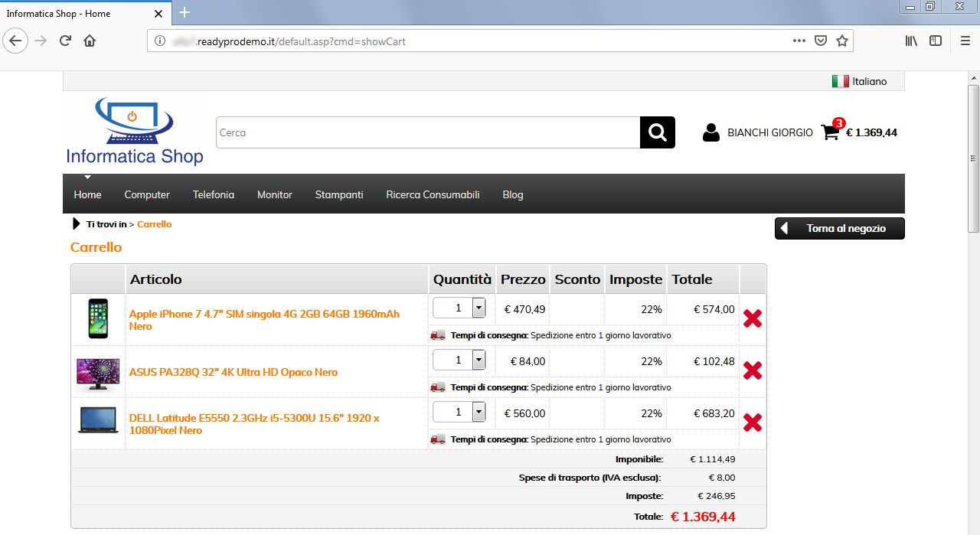This screenshot has width=980, height=535.
Task: Click the Imposte € 246,95 value
Action: 716,496
